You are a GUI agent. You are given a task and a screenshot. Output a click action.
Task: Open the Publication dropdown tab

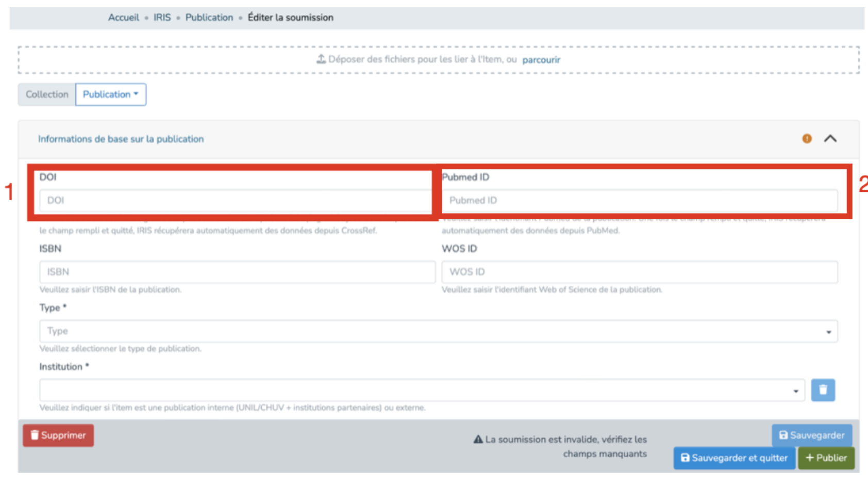pos(111,94)
